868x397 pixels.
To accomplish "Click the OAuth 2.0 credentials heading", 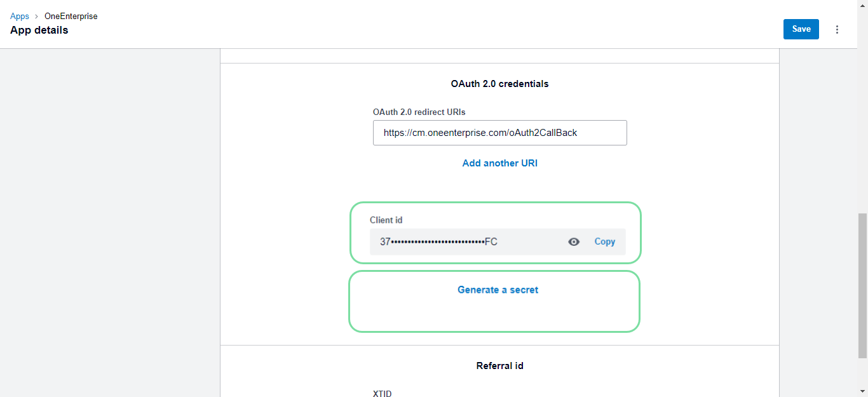I will (x=499, y=84).
